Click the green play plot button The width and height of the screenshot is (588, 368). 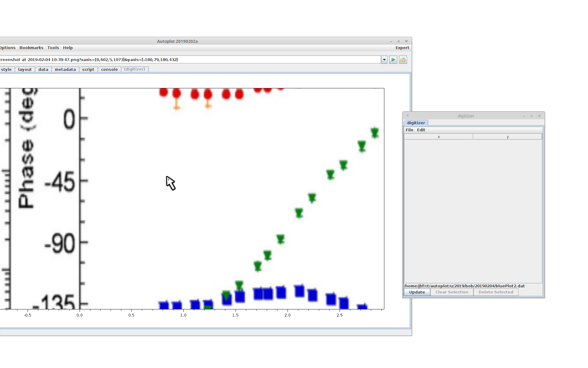393,60
